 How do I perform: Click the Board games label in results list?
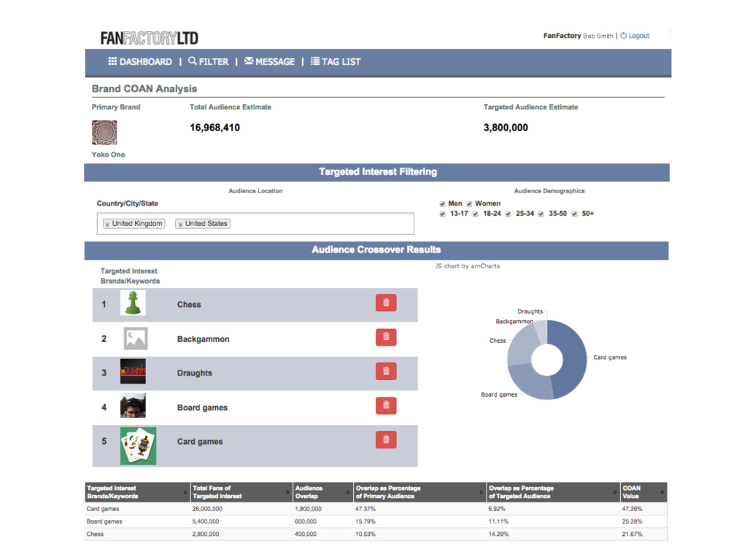203,408
